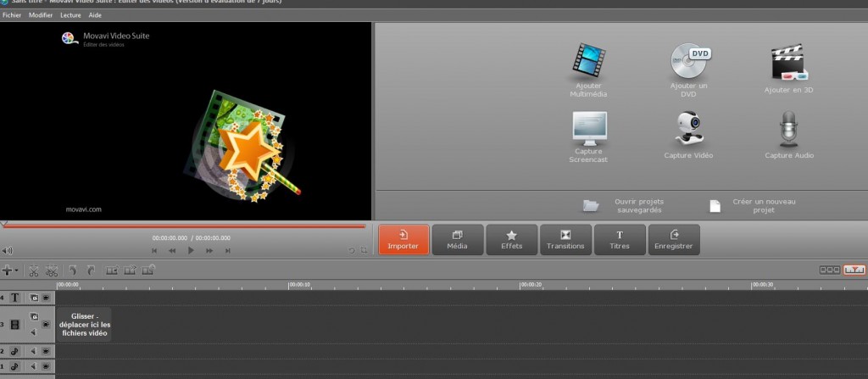Click Ouvrir projets sauvegardés link
Viewport: 868px width, 379px height.
[639, 206]
